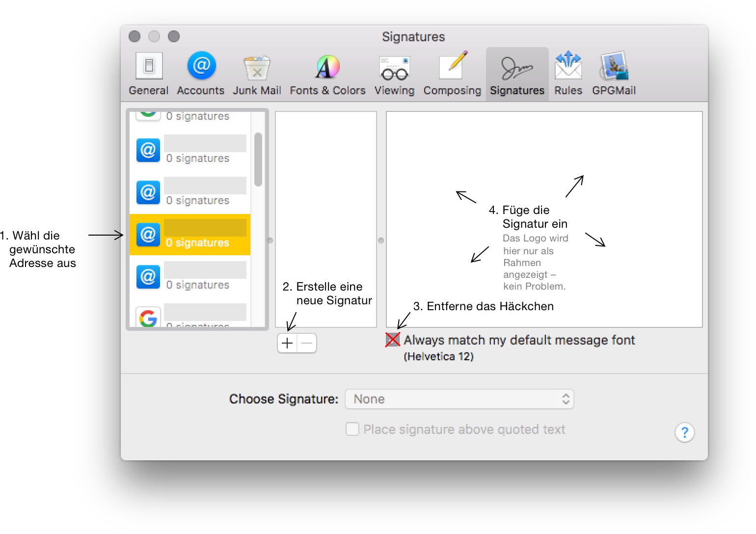Open the Junk Mail preferences
756x534 pixels.
[x=257, y=74]
